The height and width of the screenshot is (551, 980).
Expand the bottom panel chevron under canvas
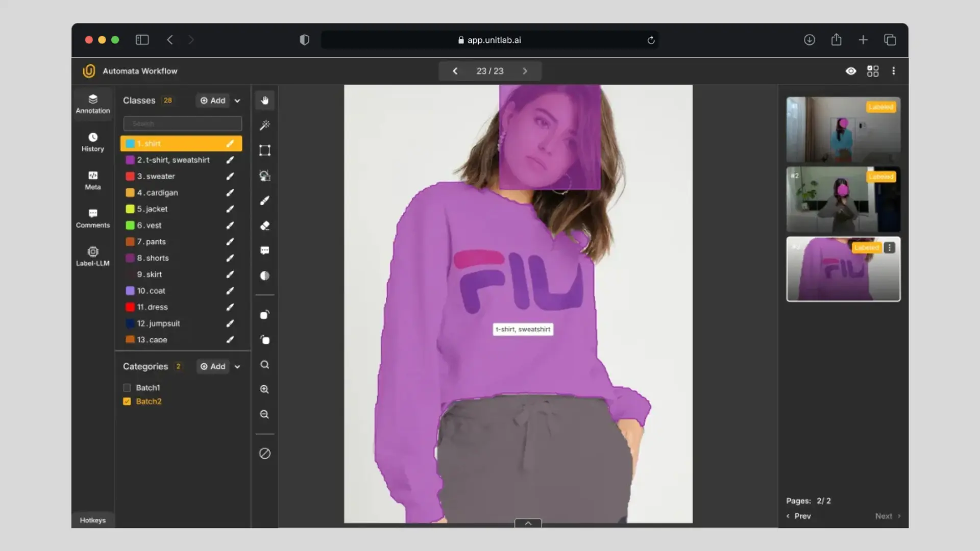[x=528, y=523]
